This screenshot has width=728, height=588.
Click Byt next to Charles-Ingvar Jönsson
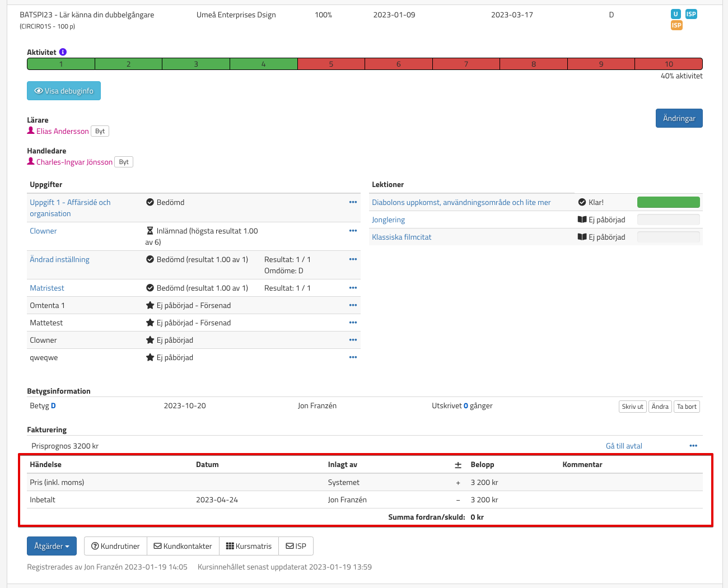[x=124, y=162]
